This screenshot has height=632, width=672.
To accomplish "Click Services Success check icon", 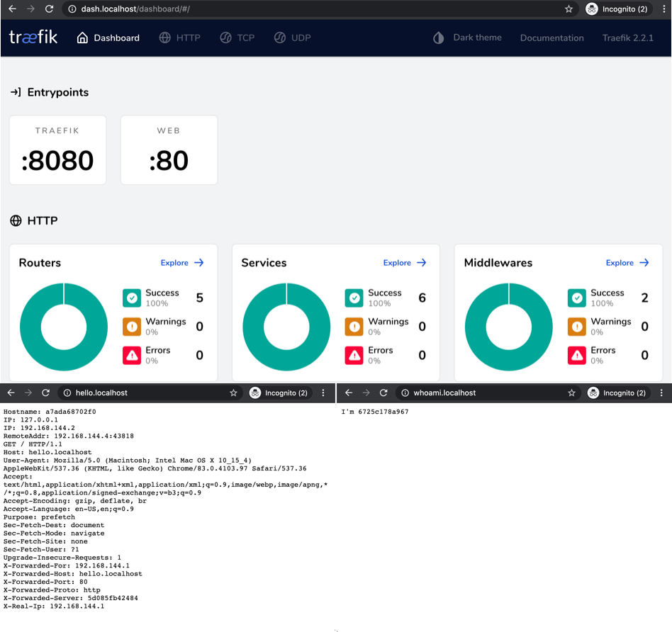I will pyautogui.click(x=354, y=298).
